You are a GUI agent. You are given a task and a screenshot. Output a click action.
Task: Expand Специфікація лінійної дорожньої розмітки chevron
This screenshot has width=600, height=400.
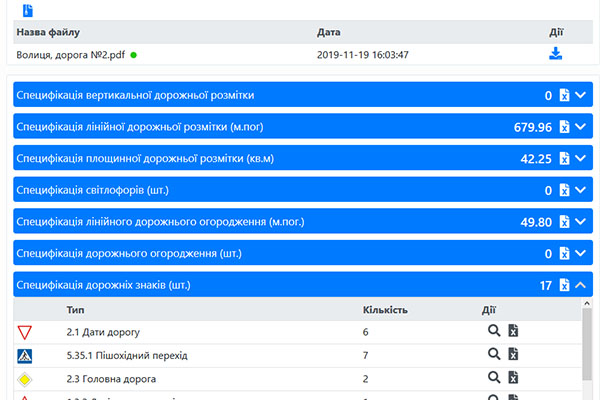click(581, 127)
